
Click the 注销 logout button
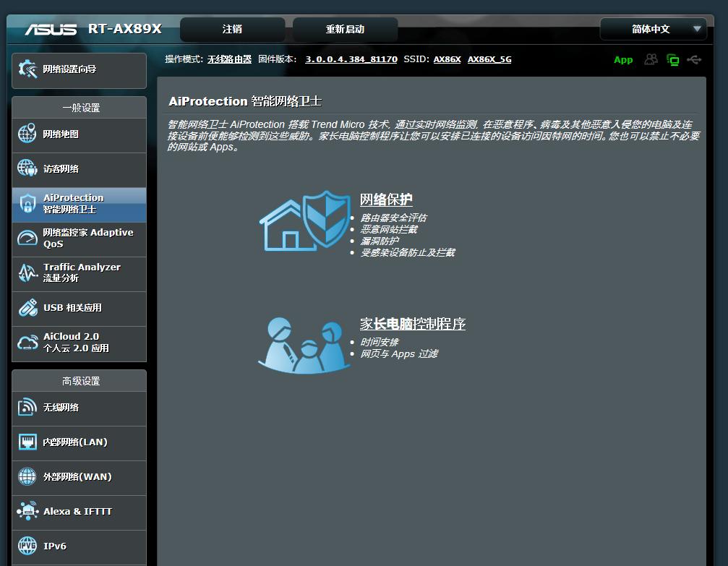[x=231, y=30]
